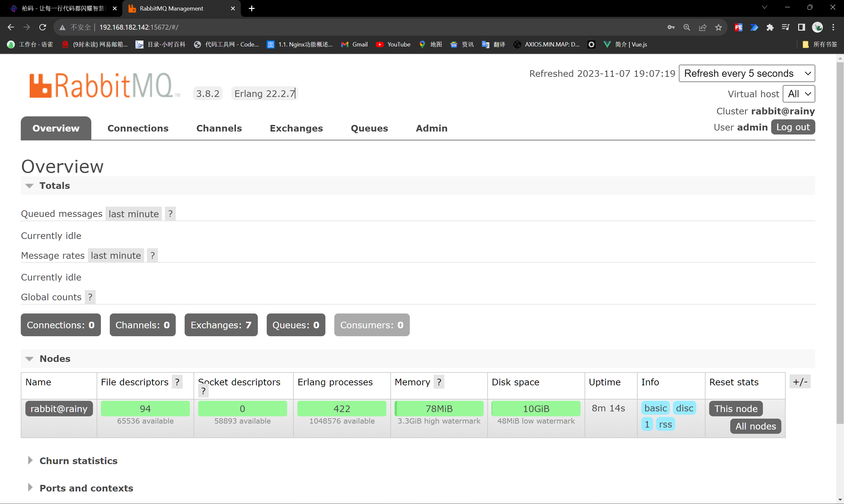The height and width of the screenshot is (504, 844).
Task: Open Gmail from the bookmarks bar
Action: [x=354, y=44]
